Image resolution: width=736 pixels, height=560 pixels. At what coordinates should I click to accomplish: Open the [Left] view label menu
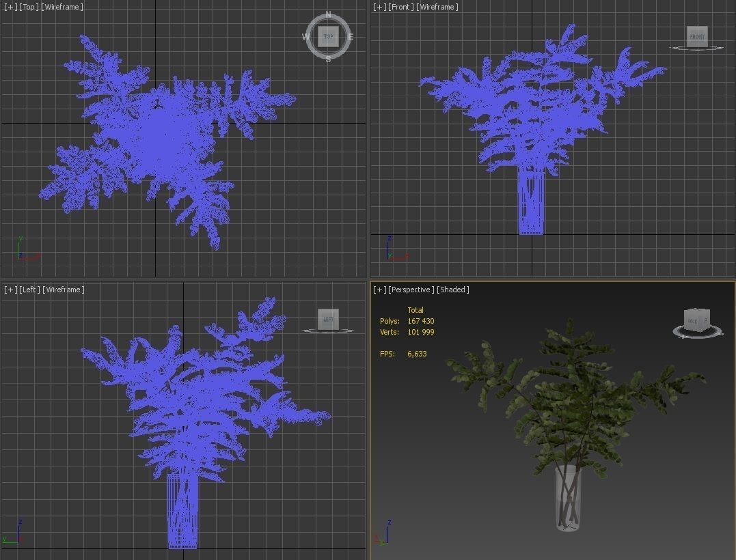[29, 290]
